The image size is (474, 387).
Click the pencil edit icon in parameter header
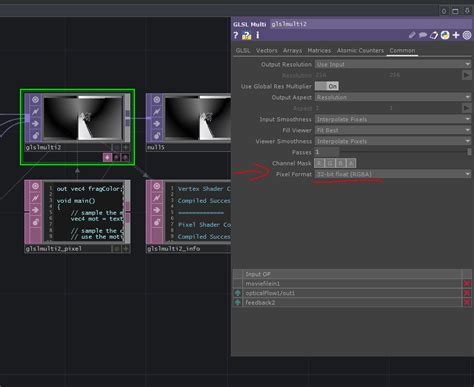[412, 35]
